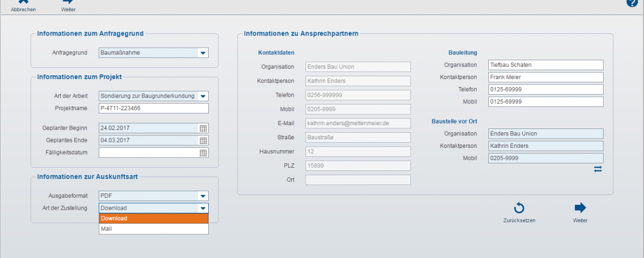The height and width of the screenshot is (258, 644).
Task: Collapse the Art der Zustellung dropdown
Action: pyautogui.click(x=203, y=208)
